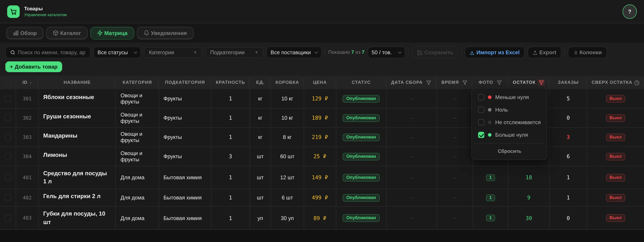
Task: Click the filter icon on Фото column
Action: coord(499,82)
